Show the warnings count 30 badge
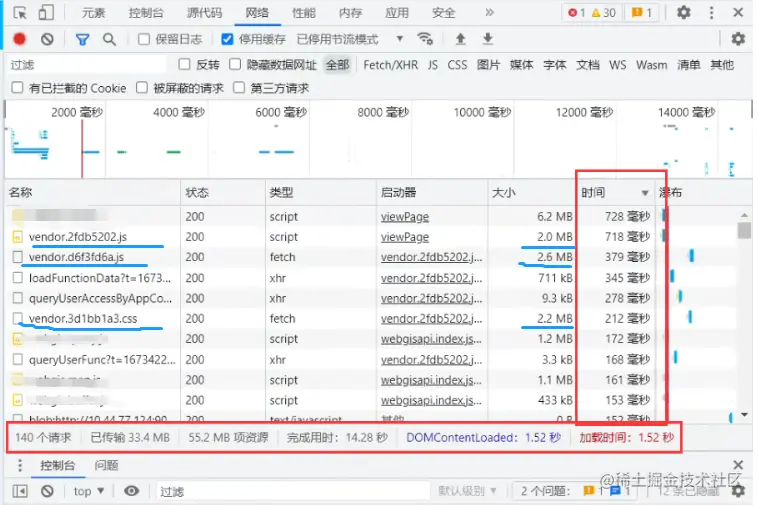Viewport: 758px width, 505px height. click(603, 13)
